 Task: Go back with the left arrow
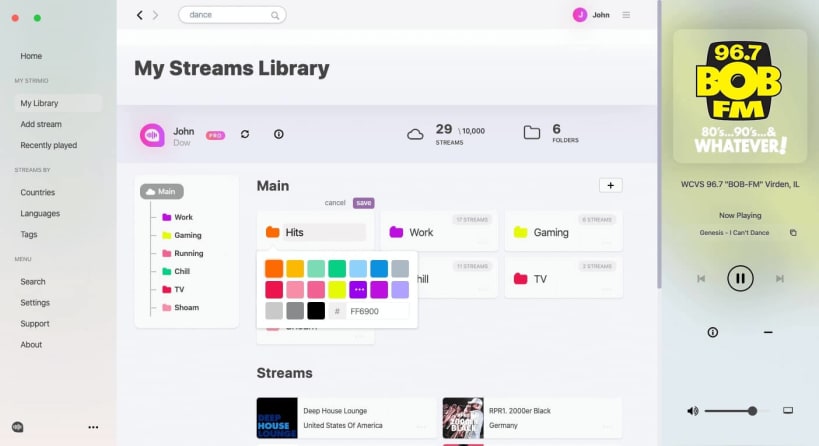[139, 15]
